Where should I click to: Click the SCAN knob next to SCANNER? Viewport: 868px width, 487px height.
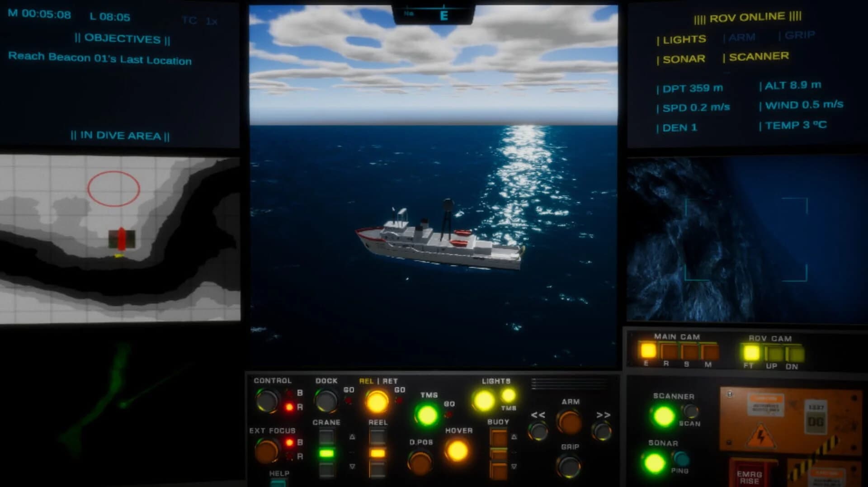tap(690, 411)
